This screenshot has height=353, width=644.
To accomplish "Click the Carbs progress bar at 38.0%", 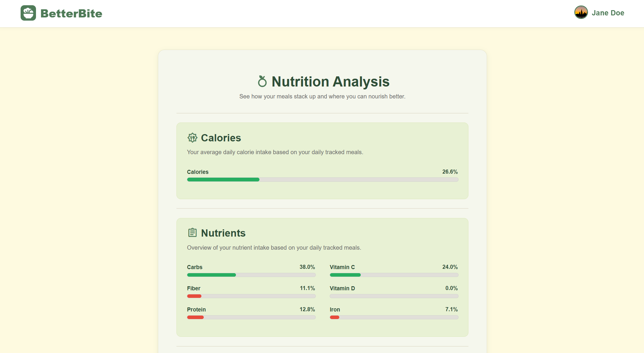I will [251, 275].
